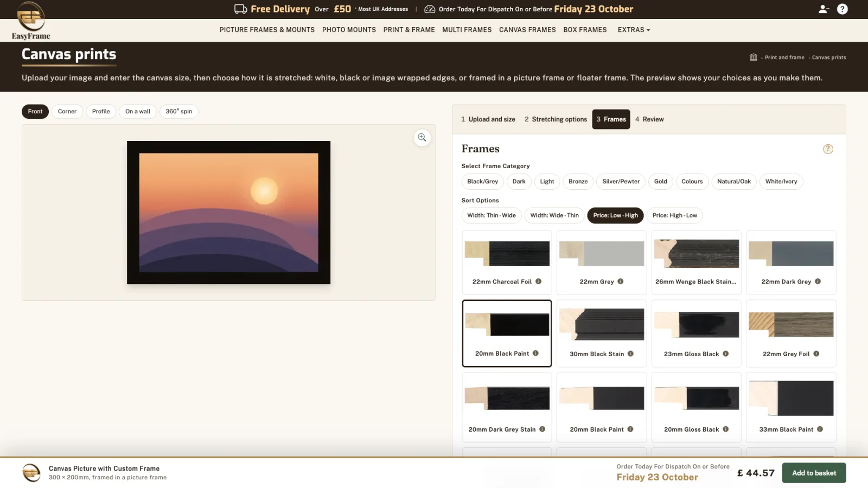Image resolution: width=868 pixels, height=488 pixels.
Task: Filter frames by Natural/Oak category
Action: tap(734, 182)
